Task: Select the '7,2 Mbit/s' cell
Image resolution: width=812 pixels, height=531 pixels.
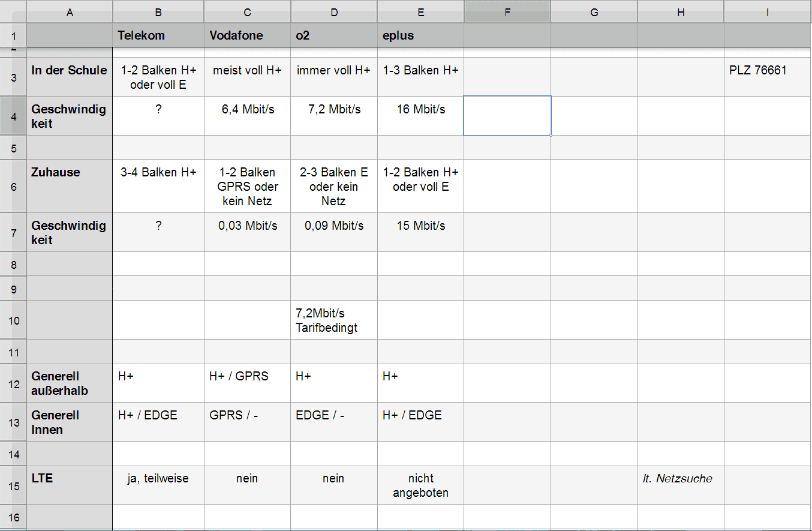Action: click(334, 116)
